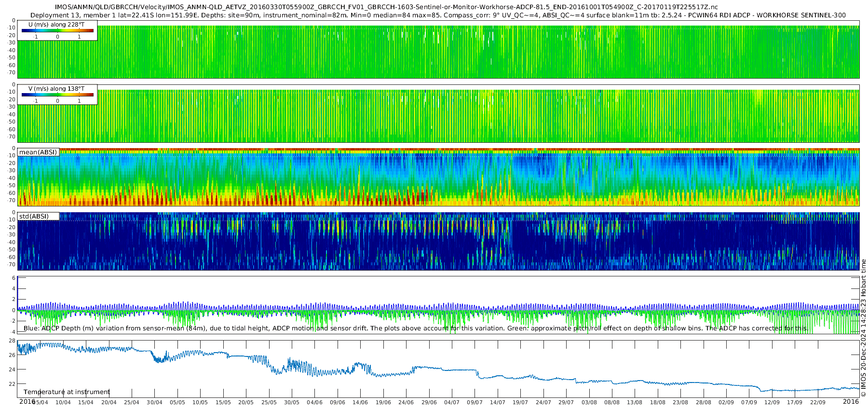868x410 pixels.
Task: Click the 29/06 date tick label
Action: tap(429, 403)
